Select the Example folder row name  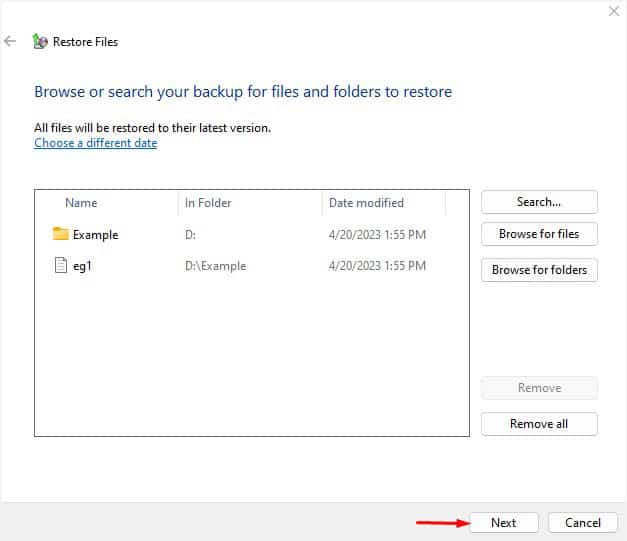[x=96, y=235]
